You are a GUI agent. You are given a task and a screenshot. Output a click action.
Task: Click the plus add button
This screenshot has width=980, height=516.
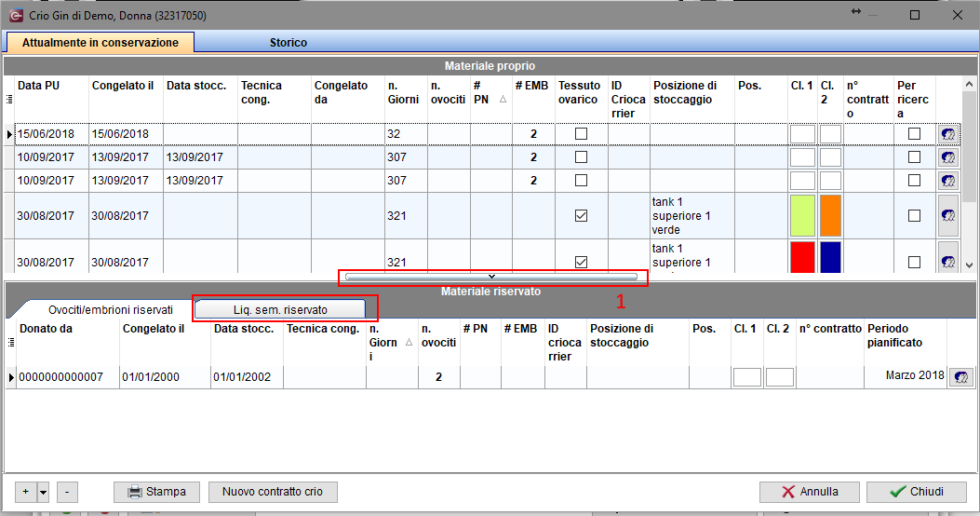click(x=26, y=492)
